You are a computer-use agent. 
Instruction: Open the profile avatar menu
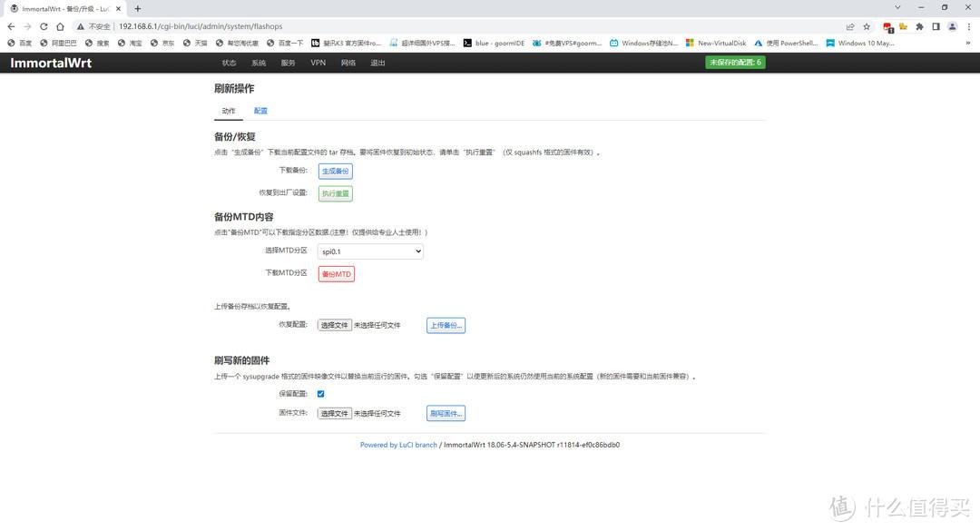pos(952,26)
